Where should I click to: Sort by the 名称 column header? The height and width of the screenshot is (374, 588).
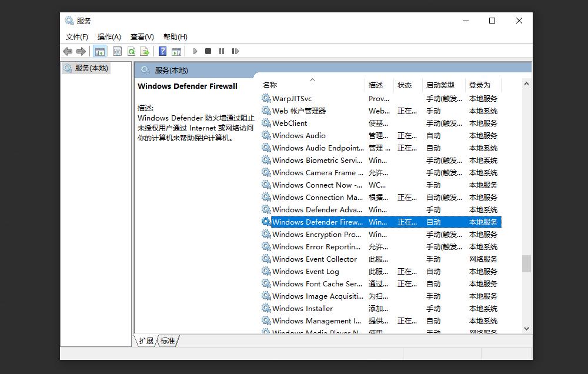[x=312, y=85]
